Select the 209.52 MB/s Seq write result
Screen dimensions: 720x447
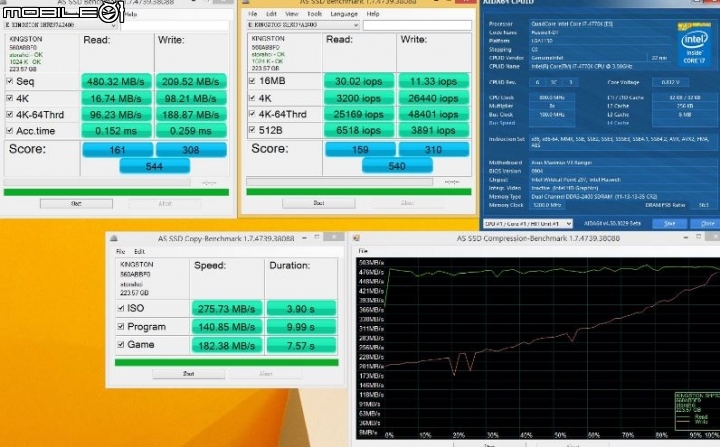[191, 81]
